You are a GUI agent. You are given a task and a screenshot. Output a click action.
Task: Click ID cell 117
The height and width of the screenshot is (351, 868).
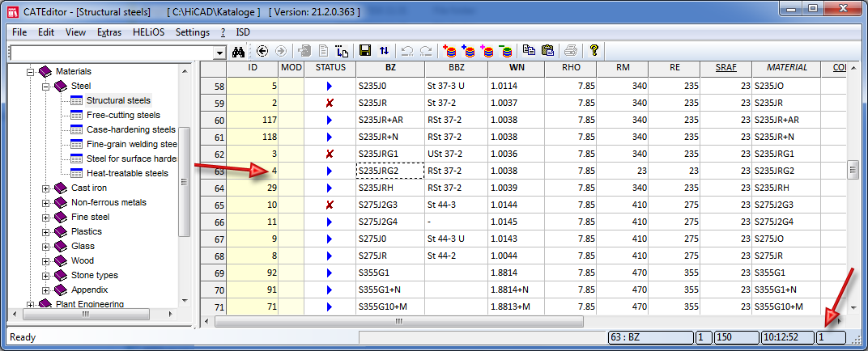pos(253,120)
